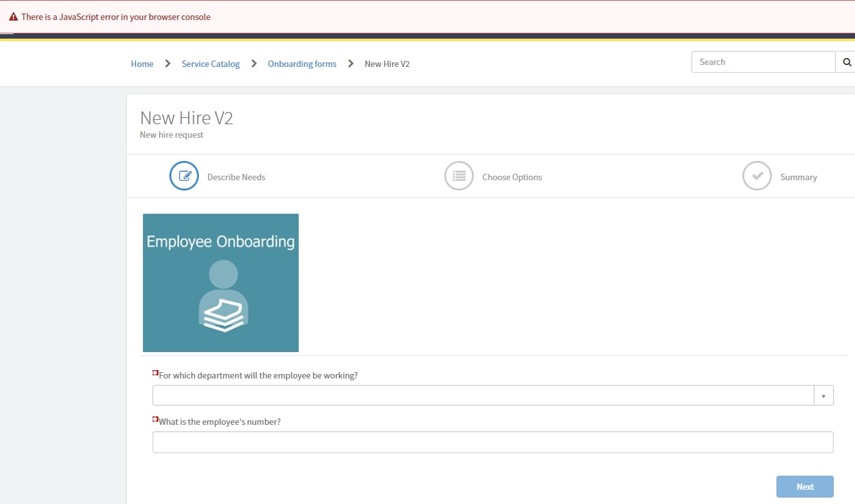Open the department selection combo box
The height and width of the screenshot is (504, 855).
(x=493, y=395)
